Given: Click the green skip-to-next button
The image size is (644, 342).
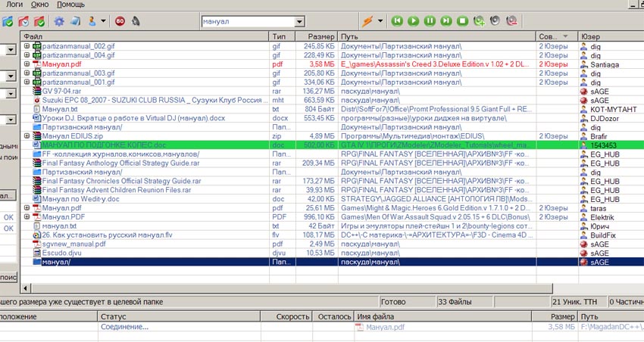Looking at the screenshot, I should (x=446, y=21).
